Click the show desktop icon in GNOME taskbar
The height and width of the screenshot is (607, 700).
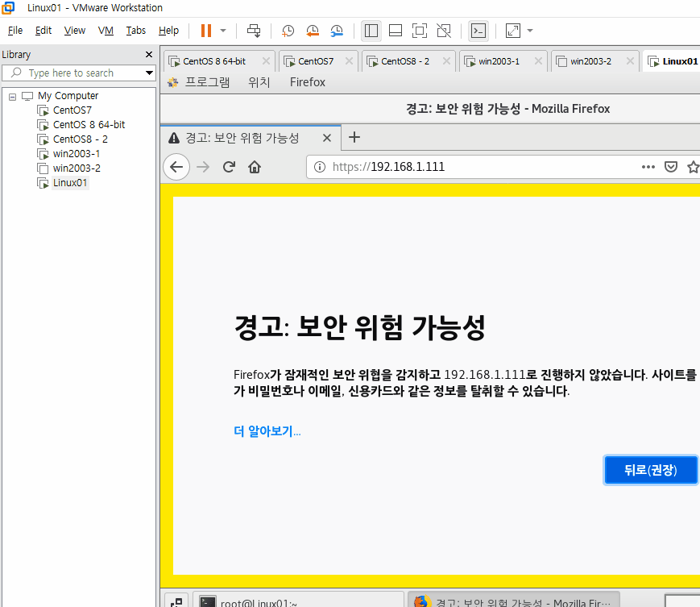(x=176, y=601)
